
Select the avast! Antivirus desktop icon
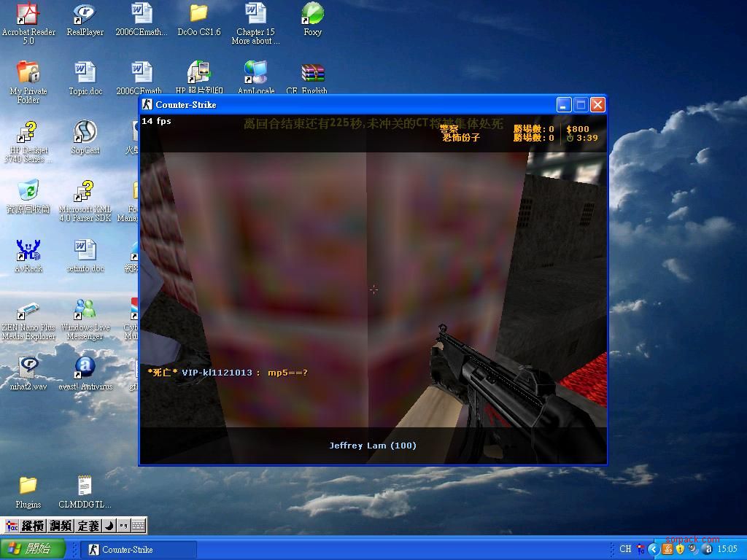(85, 369)
